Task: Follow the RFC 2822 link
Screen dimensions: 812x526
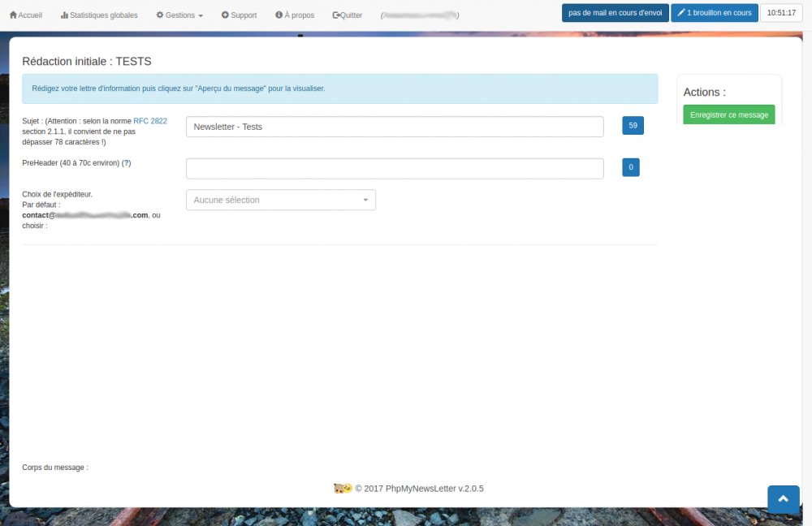Action: pyautogui.click(x=150, y=121)
